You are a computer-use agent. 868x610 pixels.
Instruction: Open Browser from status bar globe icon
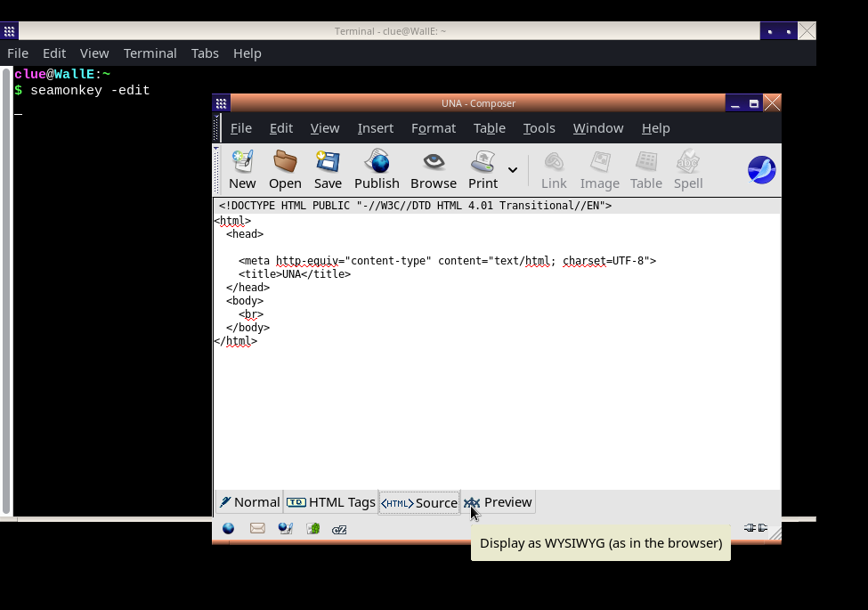click(x=228, y=529)
